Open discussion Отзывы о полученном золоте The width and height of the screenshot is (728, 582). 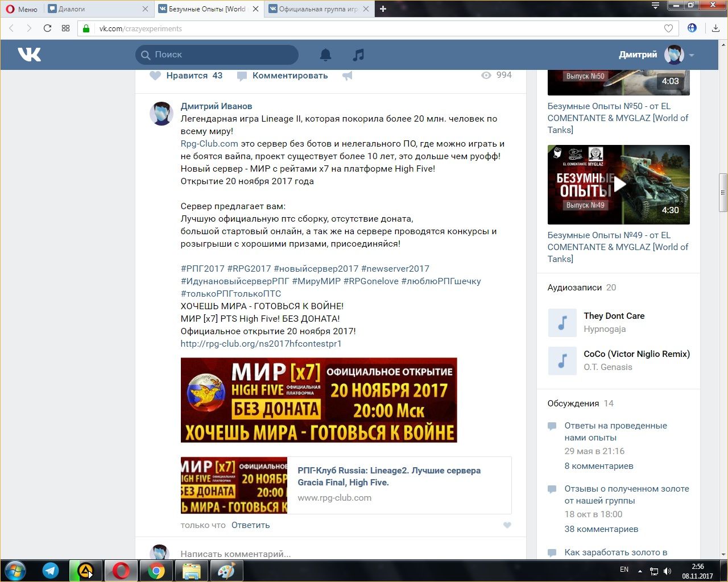[x=626, y=494]
